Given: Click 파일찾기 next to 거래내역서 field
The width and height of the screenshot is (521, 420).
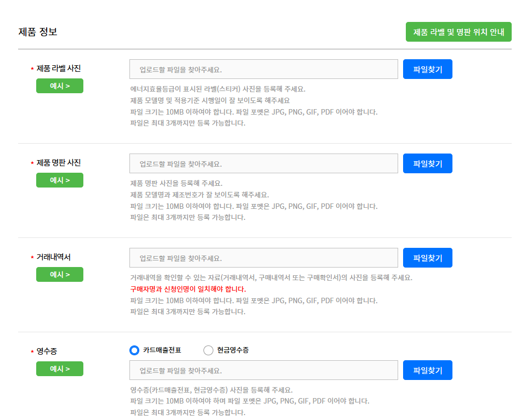Looking at the screenshot, I should click(428, 258).
